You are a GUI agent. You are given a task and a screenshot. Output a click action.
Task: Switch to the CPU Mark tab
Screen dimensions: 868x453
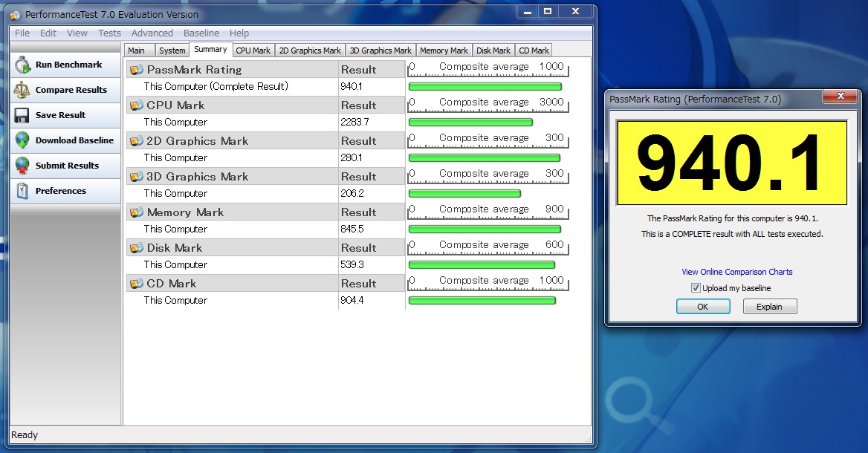pos(253,50)
